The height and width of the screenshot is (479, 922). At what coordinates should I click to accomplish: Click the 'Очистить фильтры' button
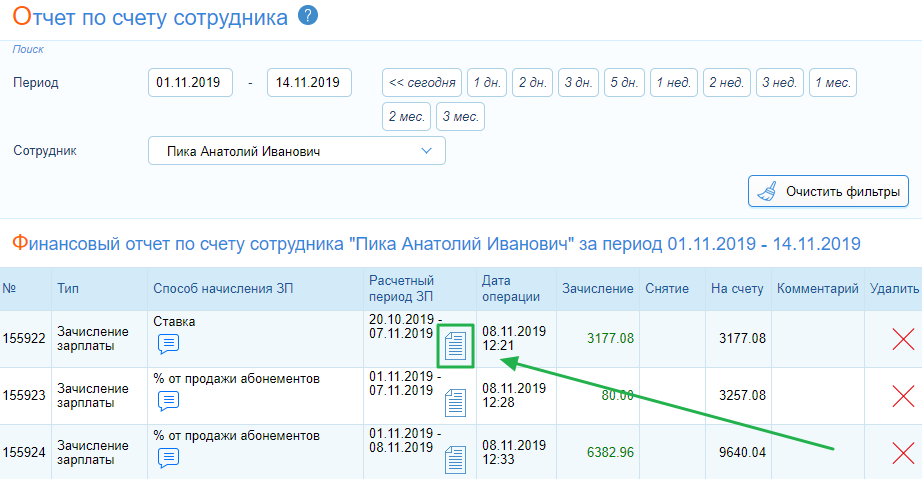click(829, 191)
